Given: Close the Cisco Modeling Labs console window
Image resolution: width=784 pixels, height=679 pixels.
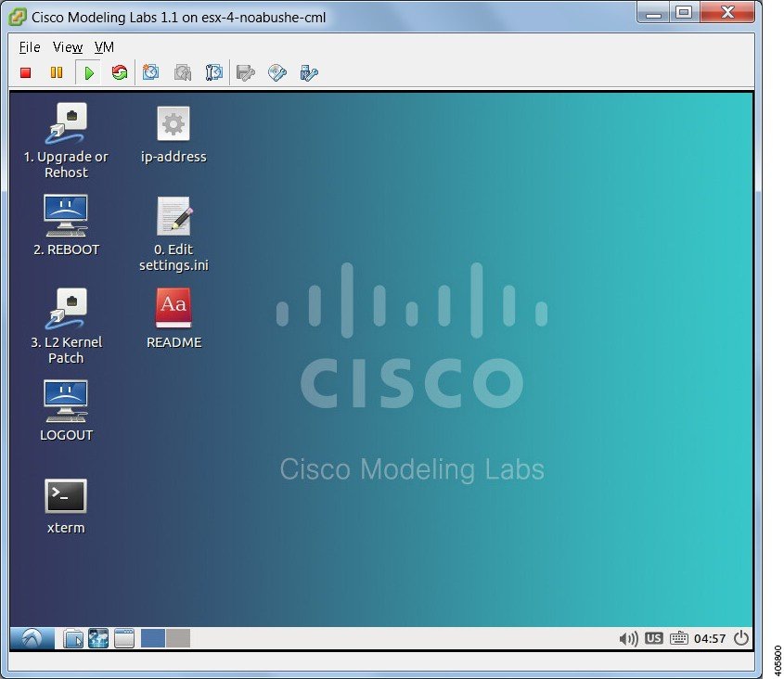Looking at the screenshot, I should coord(727,12).
